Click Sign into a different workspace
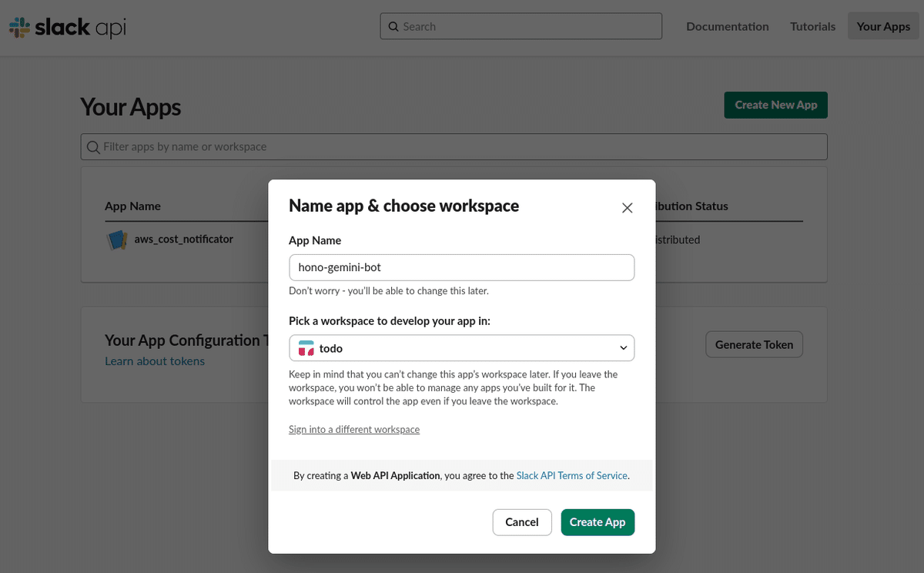The image size is (924, 573). click(x=353, y=429)
